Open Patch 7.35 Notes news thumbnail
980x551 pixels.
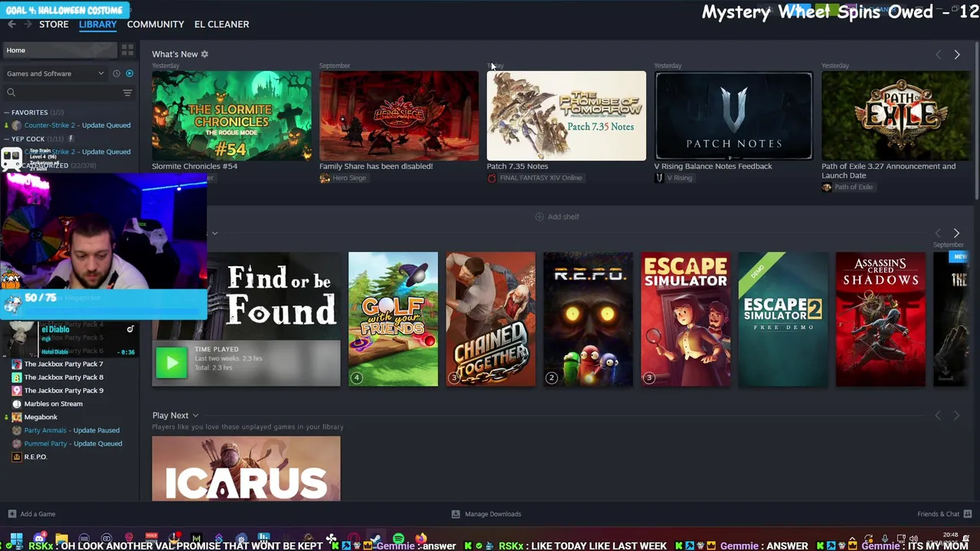567,116
